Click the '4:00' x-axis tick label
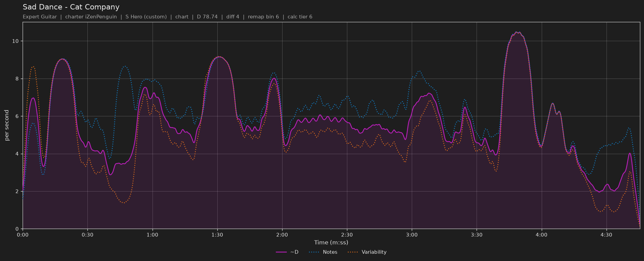The image size is (644, 261). coord(541,235)
